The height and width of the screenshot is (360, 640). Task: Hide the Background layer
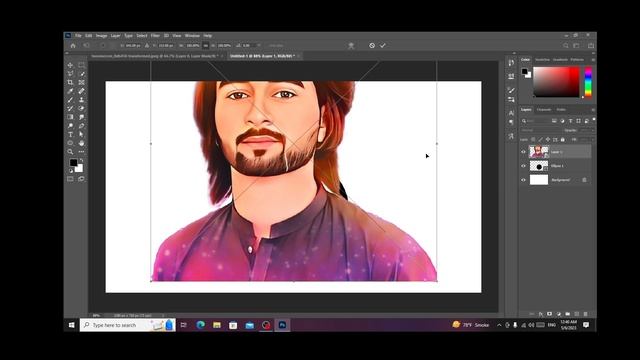click(523, 180)
